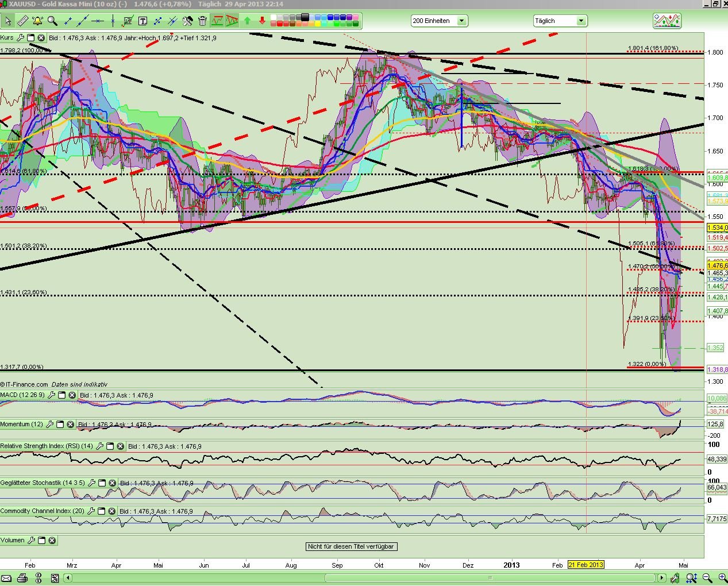Click the 'MACD (12 26 9)' panel label

(x=22, y=395)
